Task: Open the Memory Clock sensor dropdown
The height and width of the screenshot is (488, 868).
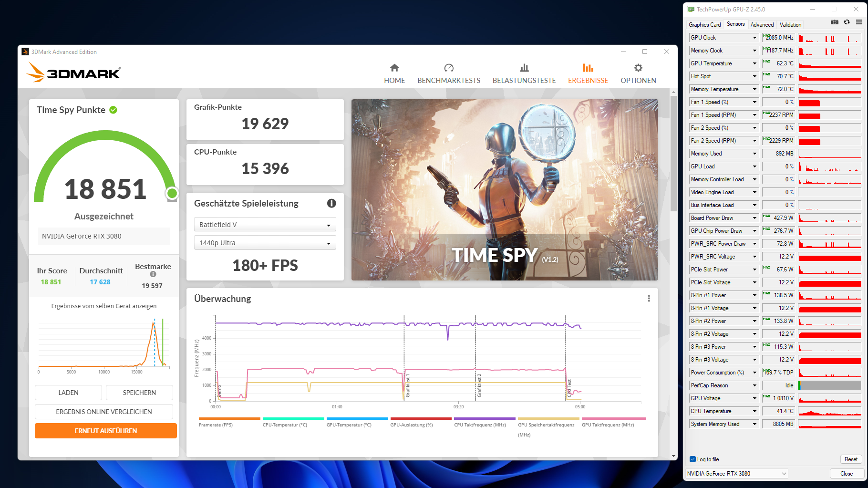Action: point(754,51)
